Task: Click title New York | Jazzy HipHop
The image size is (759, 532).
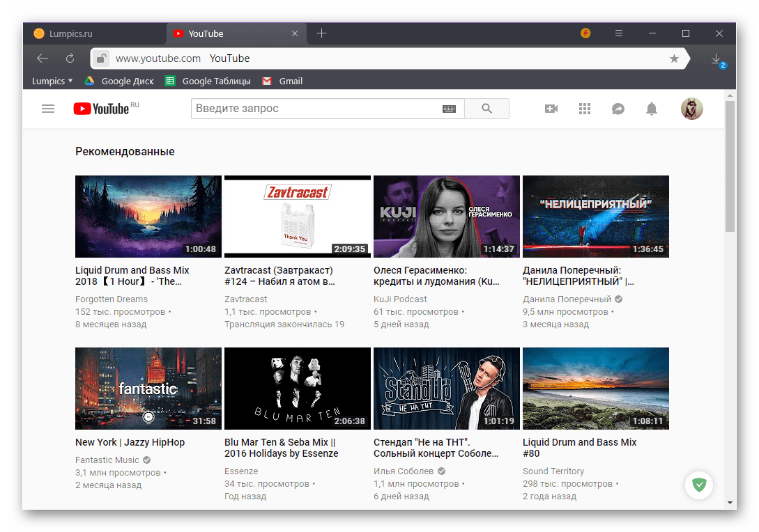Action: tap(130, 442)
